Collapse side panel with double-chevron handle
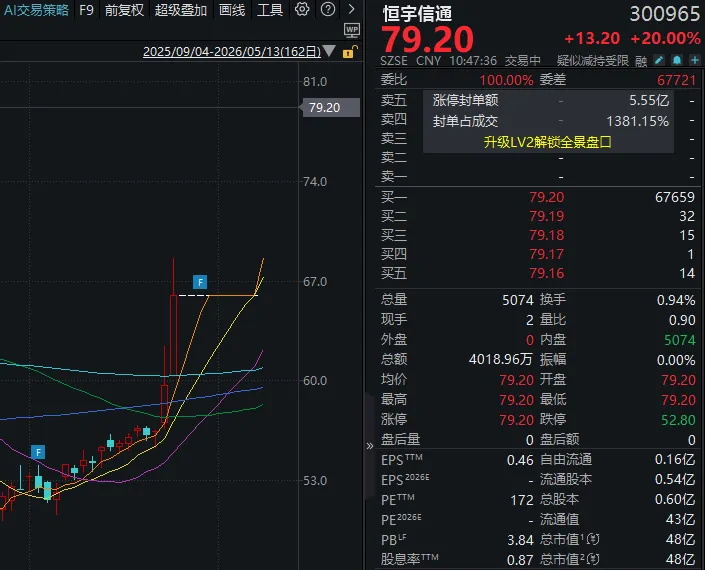The image size is (705, 570). (x=370, y=446)
